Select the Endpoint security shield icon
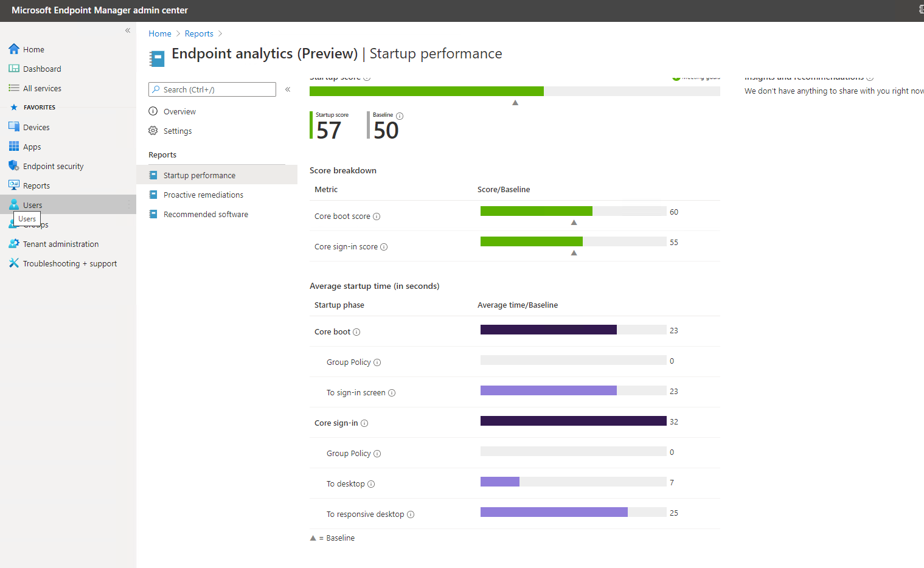This screenshot has width=924, height=568. (x=14, y=166)
